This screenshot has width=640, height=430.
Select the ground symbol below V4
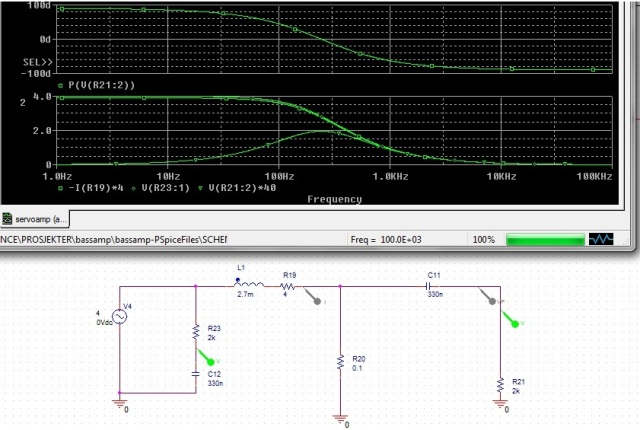tap(120, 404)
